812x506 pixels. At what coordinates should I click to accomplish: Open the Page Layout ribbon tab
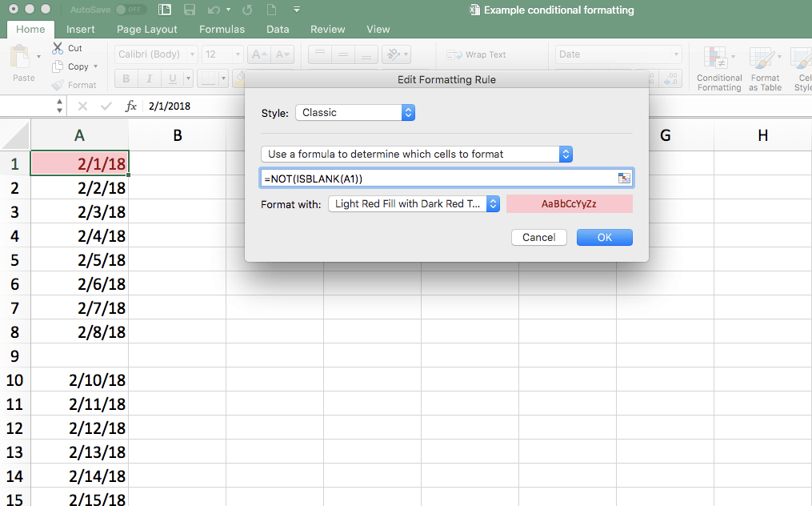[147, 29]
